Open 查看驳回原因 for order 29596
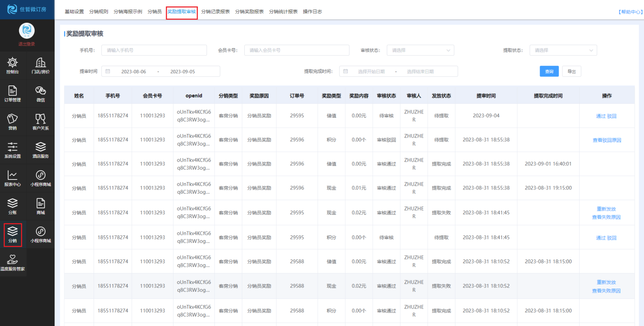The image size is (644, 326). pos(607,140)
